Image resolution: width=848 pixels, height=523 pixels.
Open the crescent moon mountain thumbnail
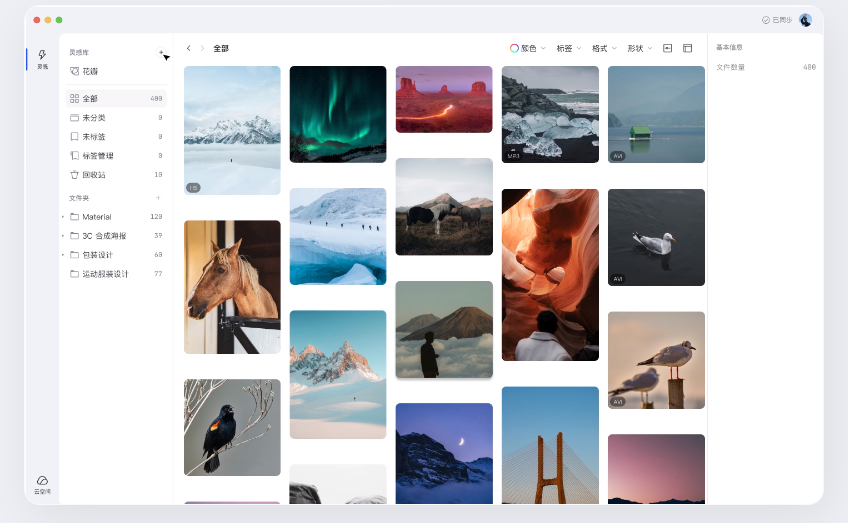[x=444, y=453]
